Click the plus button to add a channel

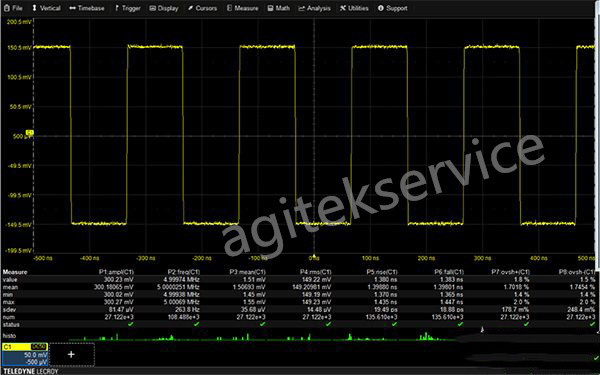coord(72,354)
